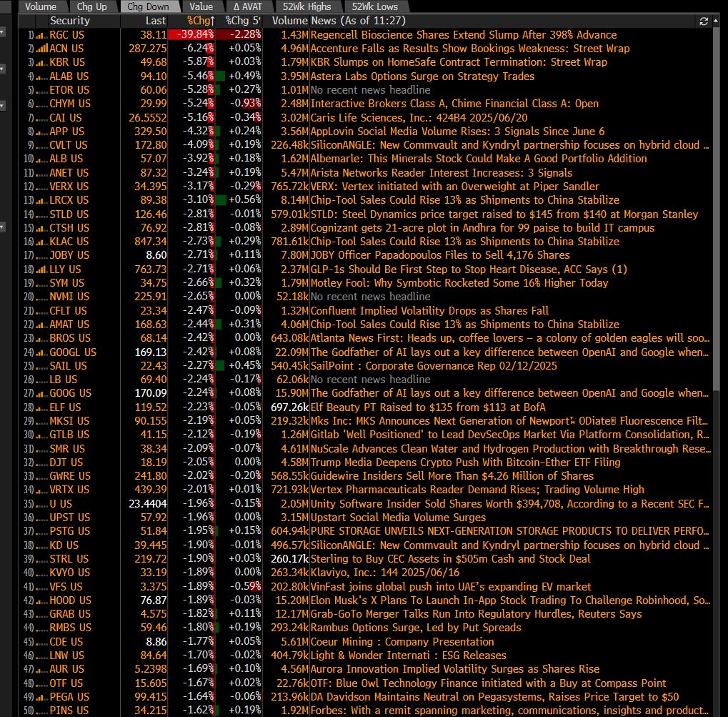Select the PINS US ticker

click(69, 711)
